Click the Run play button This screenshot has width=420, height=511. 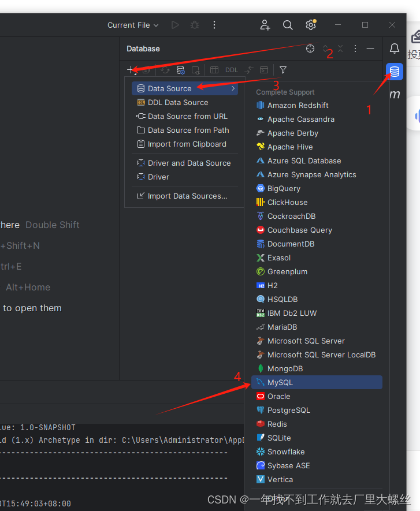coord(175,25)
